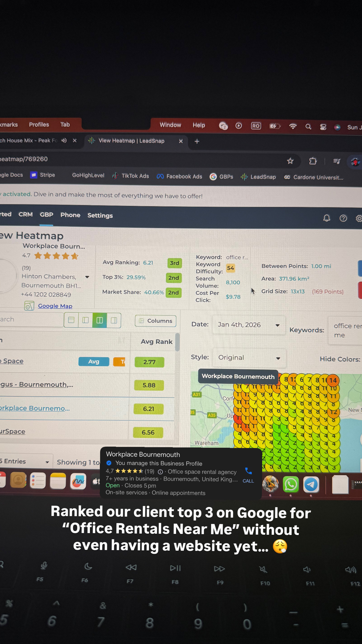362x644 pixels.
Task: Open the Tab menu in the menu bar
Action: [x=65, y=125]
